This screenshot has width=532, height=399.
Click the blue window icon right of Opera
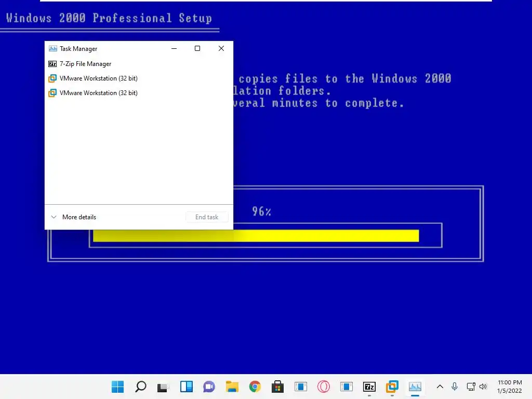click(x=347, y=387)
